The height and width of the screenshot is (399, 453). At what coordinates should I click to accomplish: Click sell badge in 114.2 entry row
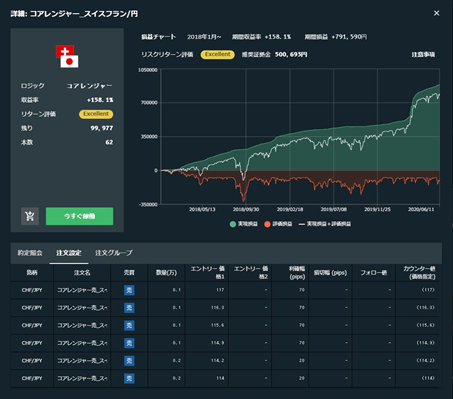(x=129, y=361)
